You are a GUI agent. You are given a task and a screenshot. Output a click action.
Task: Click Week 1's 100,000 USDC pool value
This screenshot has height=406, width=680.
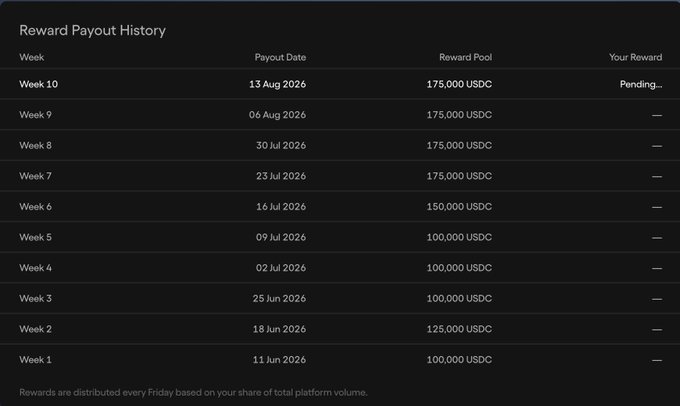(x=459, y=360)
